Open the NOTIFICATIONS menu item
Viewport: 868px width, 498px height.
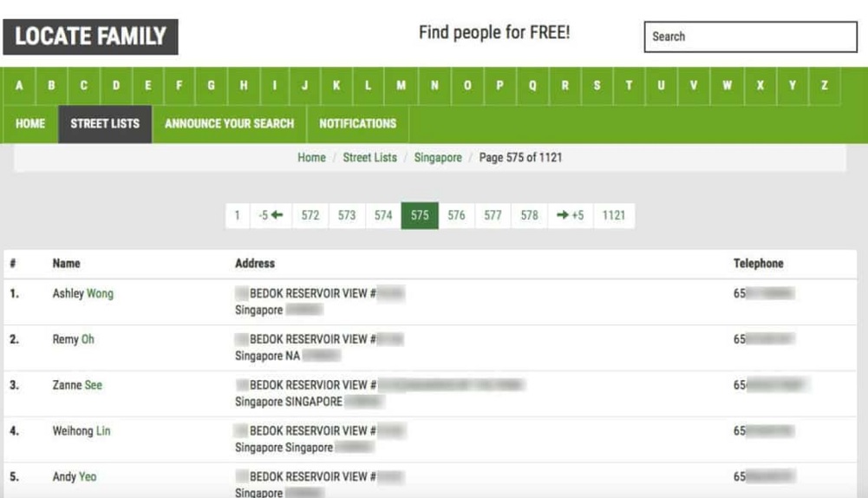[x=357, y=124]
